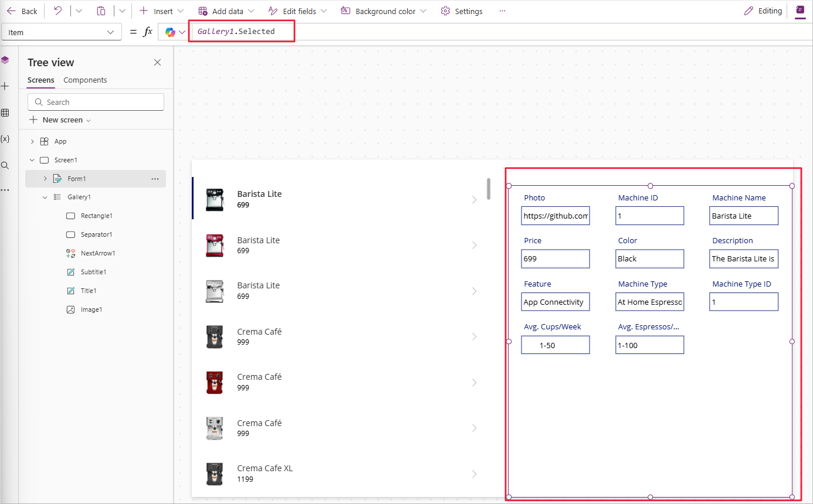Collapse the Screen1 tree node
This screenshot has height=504, width=813.
(32, 160)
